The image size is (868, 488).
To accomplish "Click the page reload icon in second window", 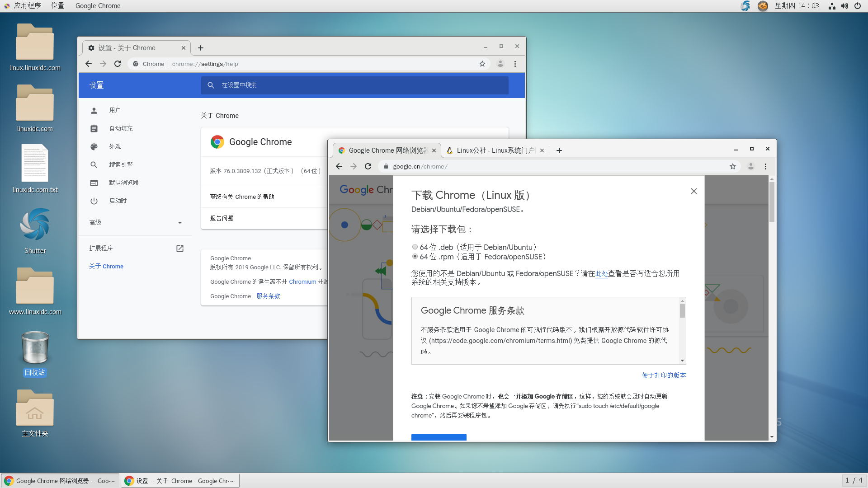I will click(x=368, y=166).
